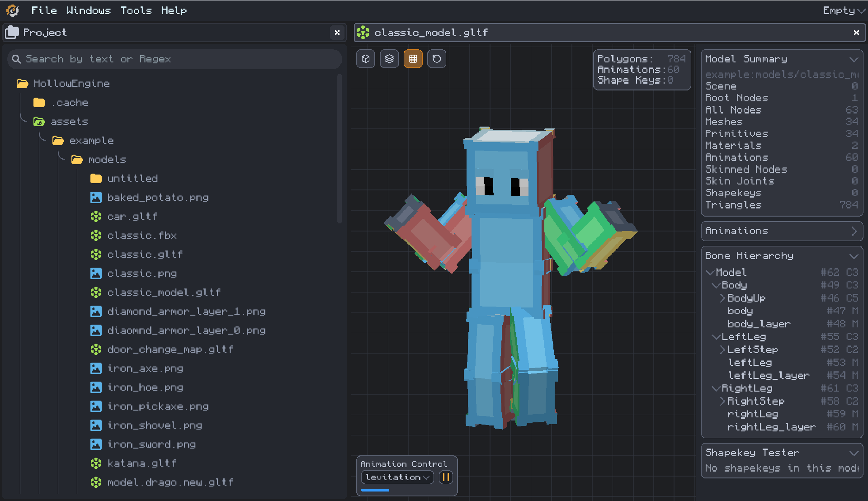
Task: Select the body_layer bone entry
Action: pyautogui.click(x=759, y=324)
